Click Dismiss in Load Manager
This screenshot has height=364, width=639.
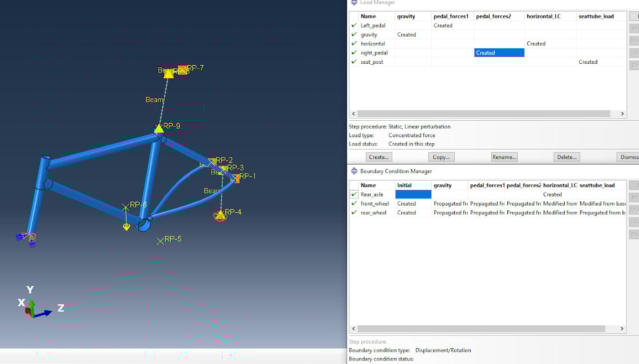pos(629,157)
